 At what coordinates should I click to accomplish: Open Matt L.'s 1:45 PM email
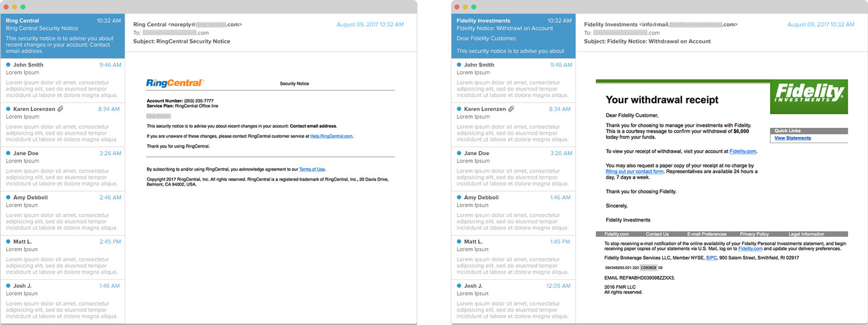(513, 257)
